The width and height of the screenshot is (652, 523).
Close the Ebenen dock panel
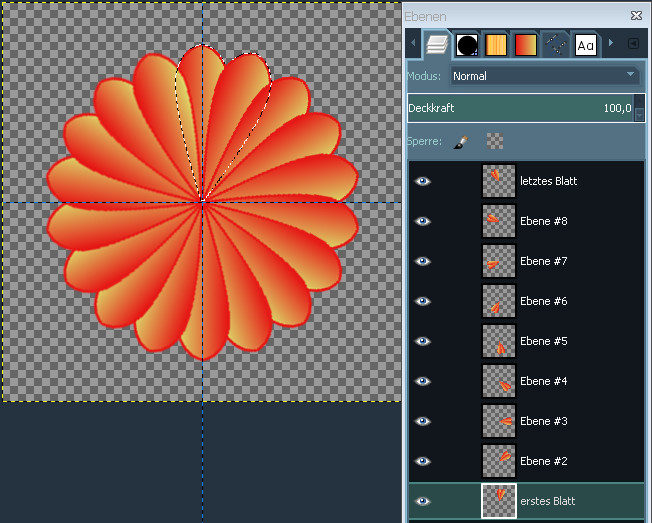pyautogui.click(x=636, y=16)
